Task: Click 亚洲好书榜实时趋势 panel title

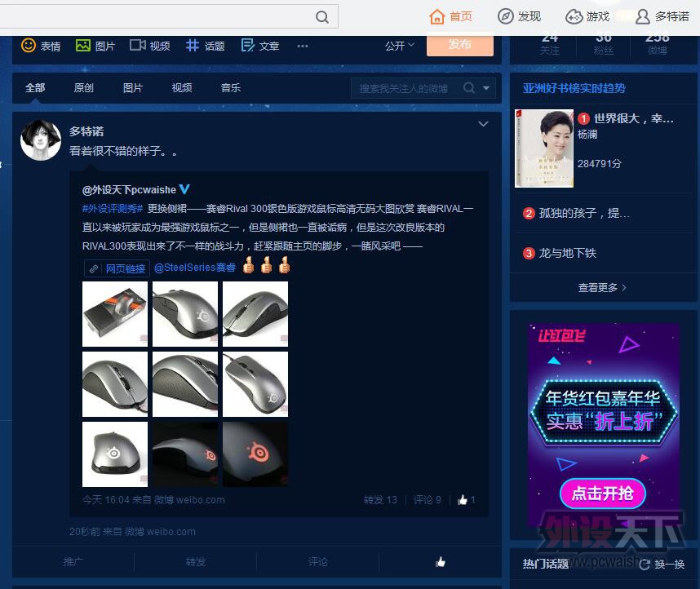Action: (x=574, y=88)
